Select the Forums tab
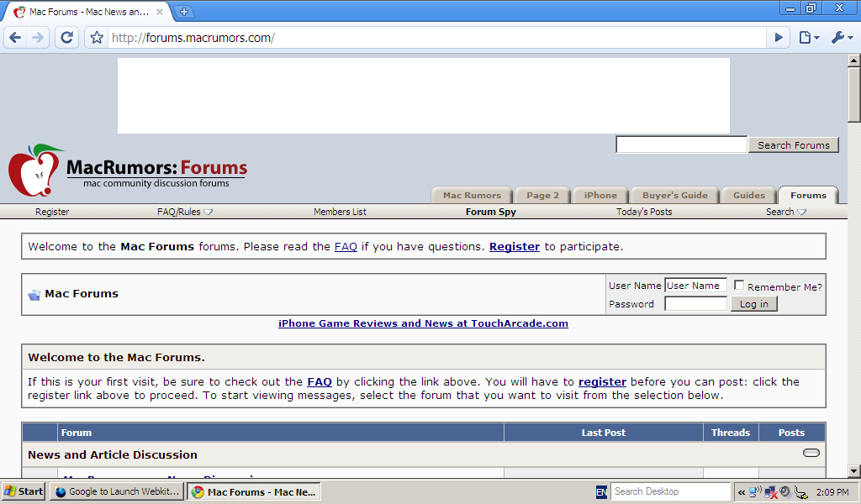Image resolution: width=861 pixels, height=504 pixels. (808, 195)
